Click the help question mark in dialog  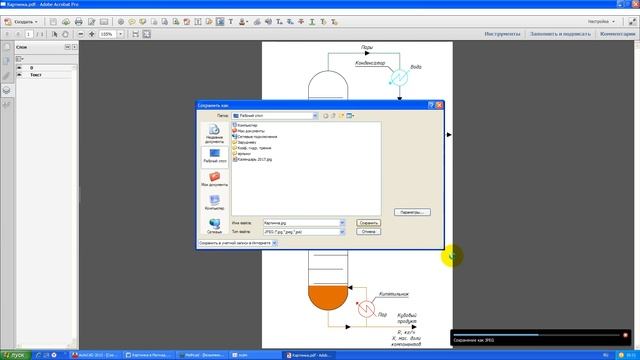tap(431, 105)
